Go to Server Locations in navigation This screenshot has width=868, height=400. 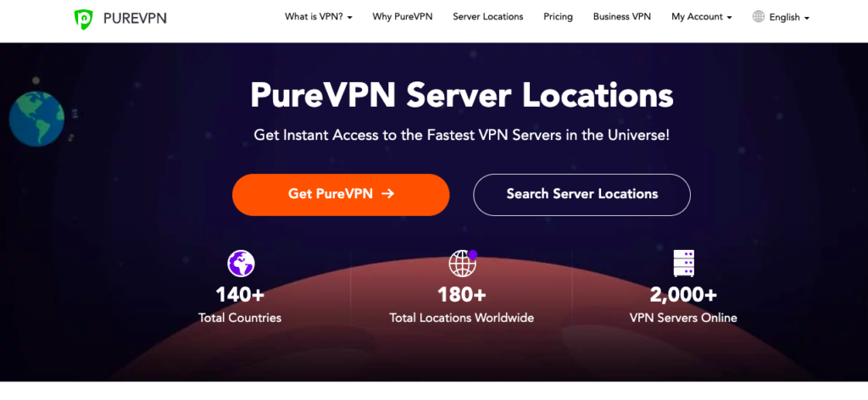coord(487,17)
